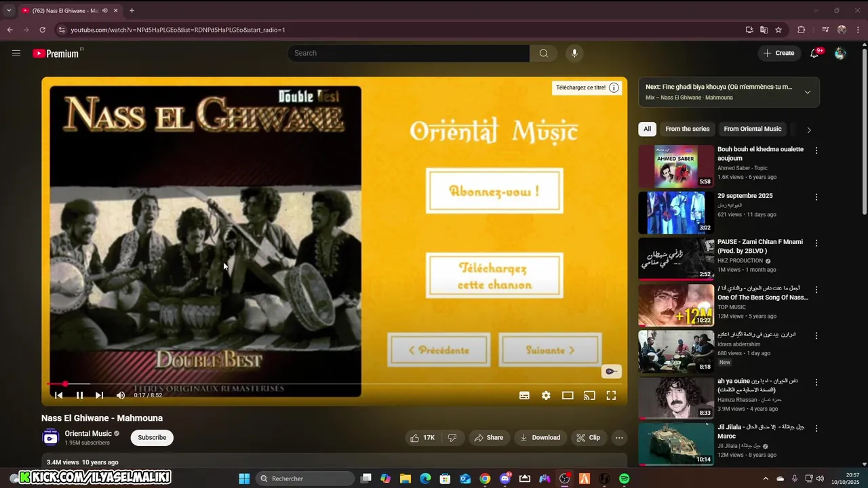Open File Explorer from the taskbar
This screenshot has width=868, height=488.
click(406, 479)
